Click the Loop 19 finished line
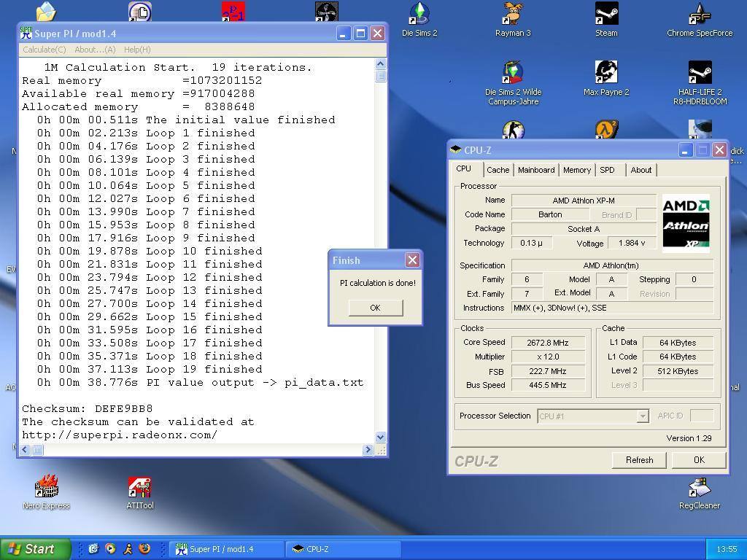The width and height of the screenshot is (747, 560). tap(150, 369)
